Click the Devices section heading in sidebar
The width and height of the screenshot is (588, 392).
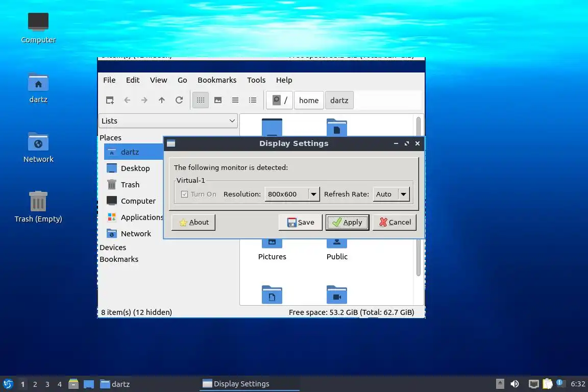pos(113,248)
